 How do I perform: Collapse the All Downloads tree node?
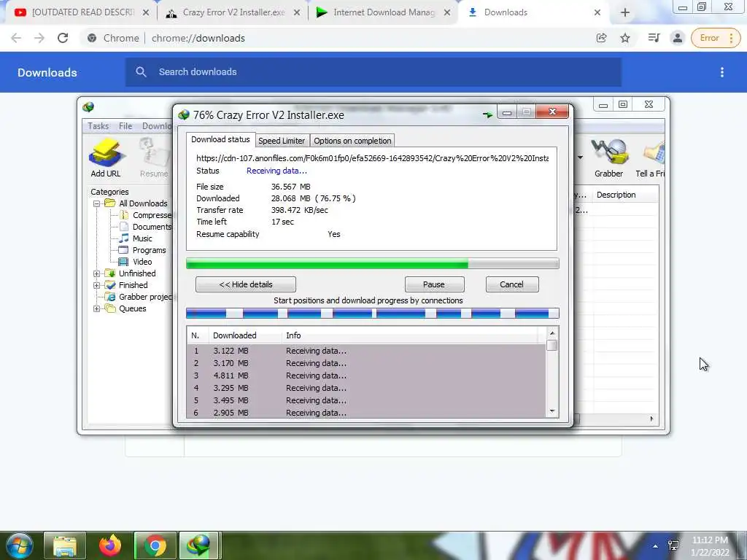96,203
